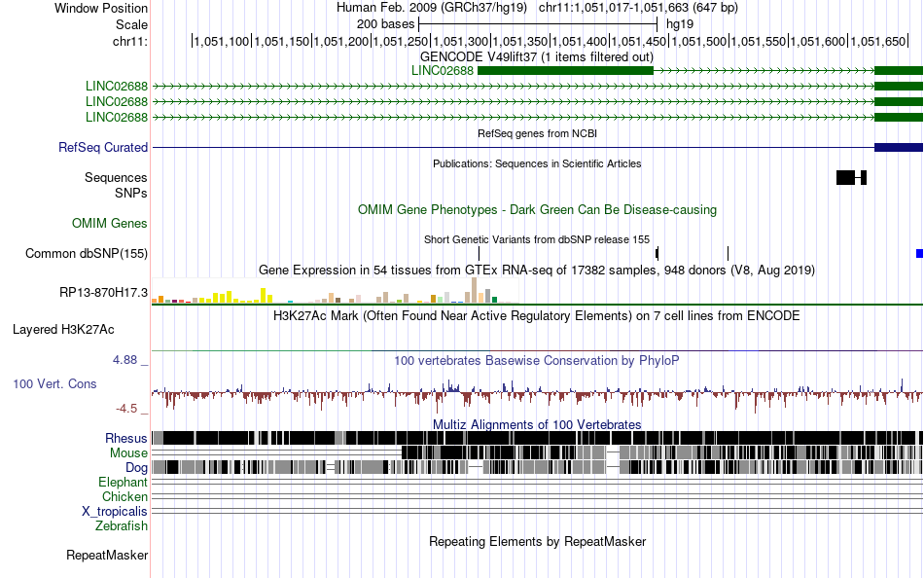Click 200 bases scale bar

tap(538, 24)
